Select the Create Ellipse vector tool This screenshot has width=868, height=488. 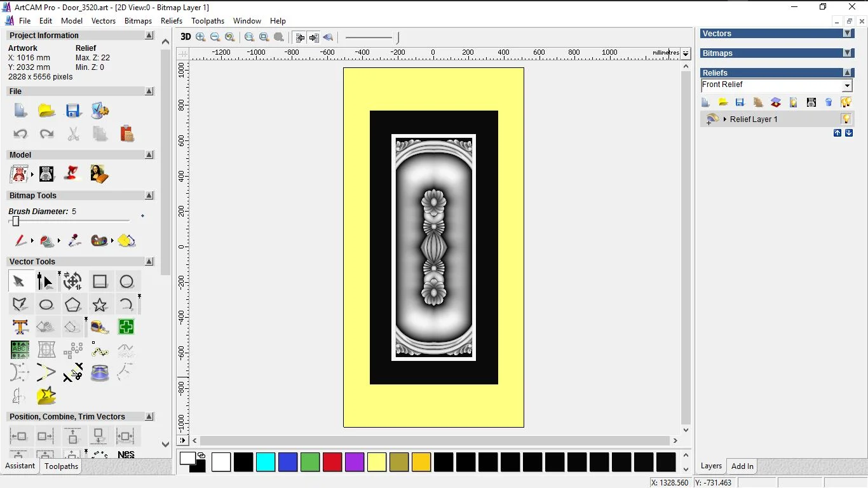click(46, 304)
